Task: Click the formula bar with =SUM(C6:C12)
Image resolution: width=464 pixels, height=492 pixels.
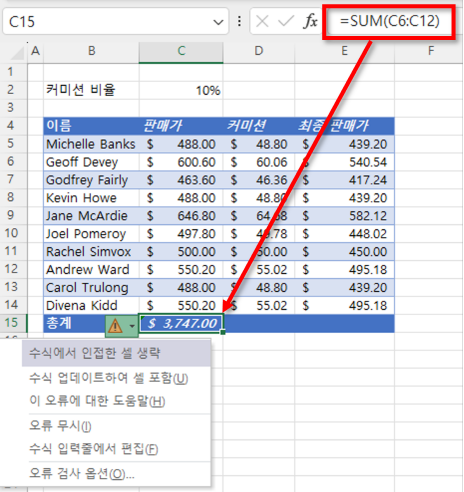Action: (x=389, y=21)
